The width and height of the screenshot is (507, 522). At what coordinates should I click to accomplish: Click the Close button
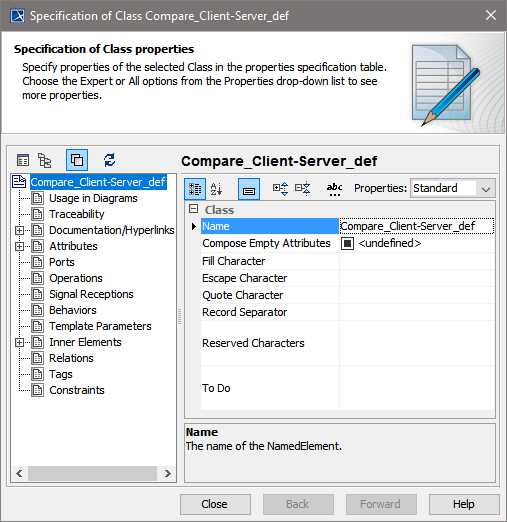point(215,504)
